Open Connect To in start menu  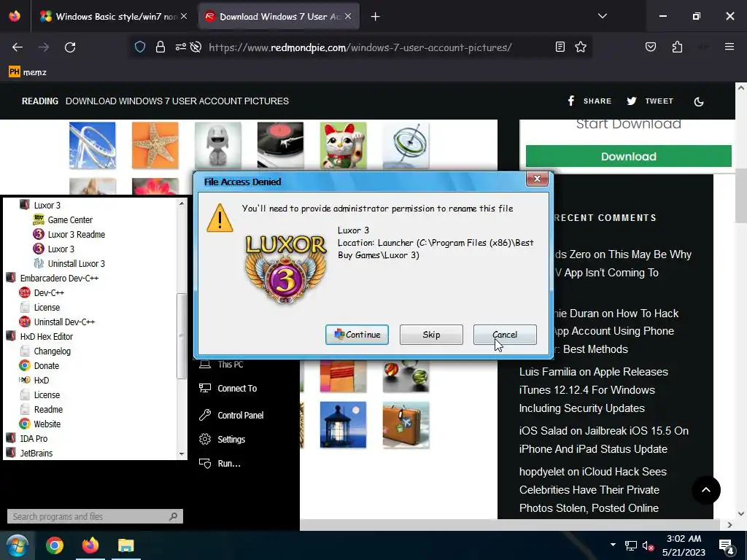pos(228,389)
